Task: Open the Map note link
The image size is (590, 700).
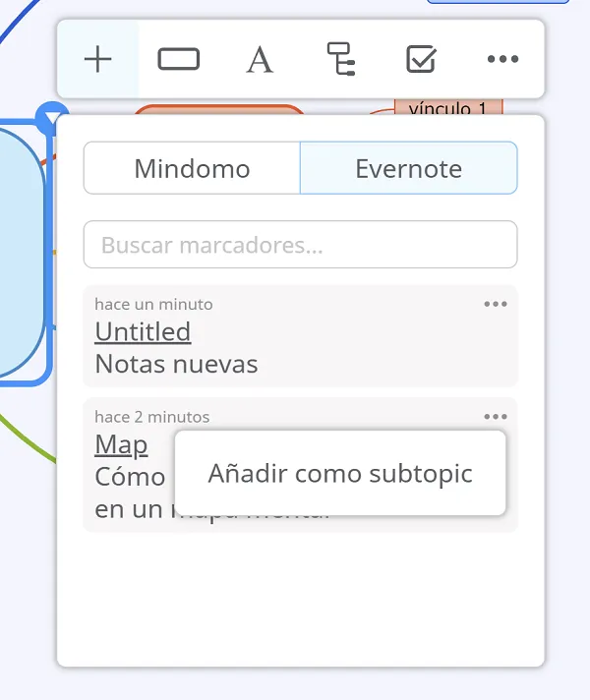Action: (121, 445)
